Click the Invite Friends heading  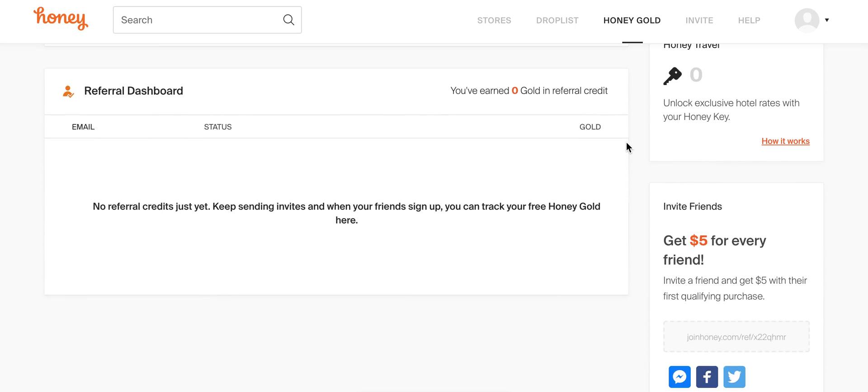[x=692, y=206]
